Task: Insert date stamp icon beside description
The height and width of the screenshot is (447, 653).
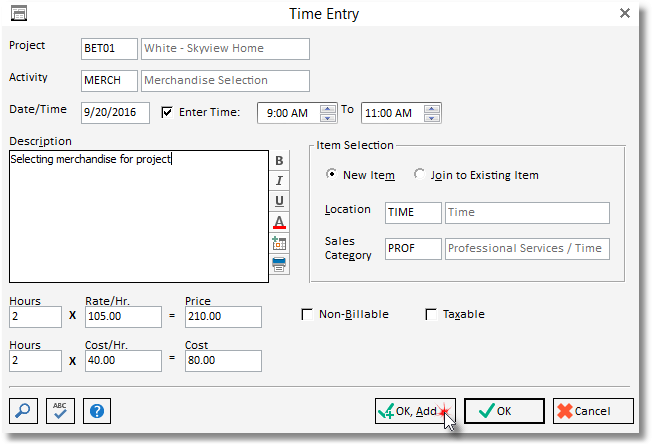Action: [x=279, y=243]
